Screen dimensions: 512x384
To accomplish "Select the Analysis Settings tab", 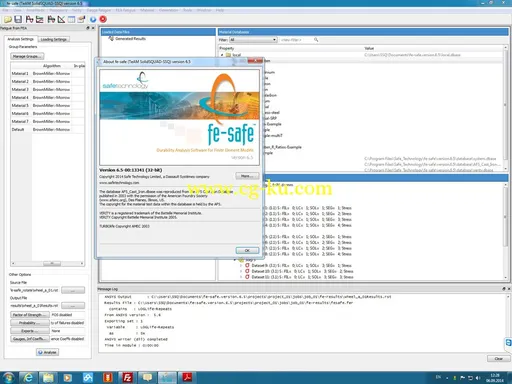I will tap(21, 39).
